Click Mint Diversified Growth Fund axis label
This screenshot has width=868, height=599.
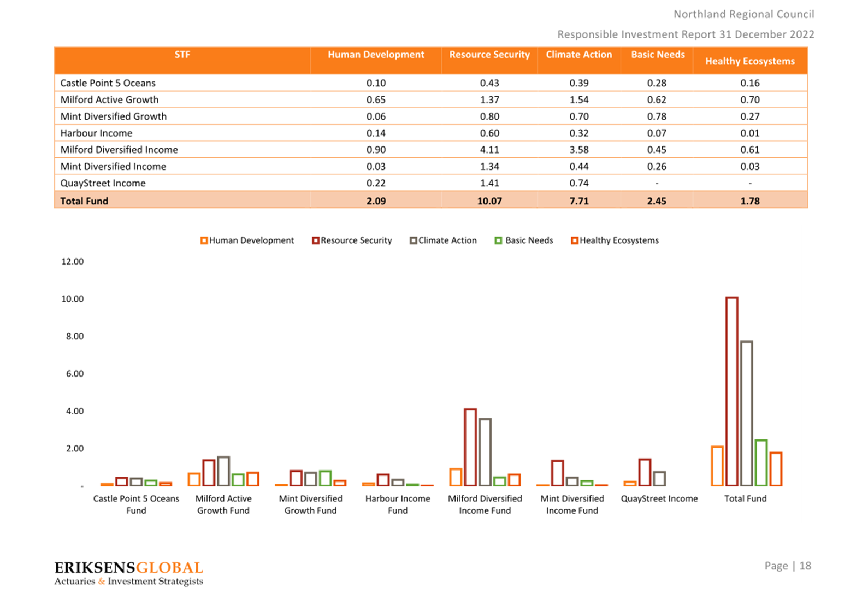[x=310, y=504]
